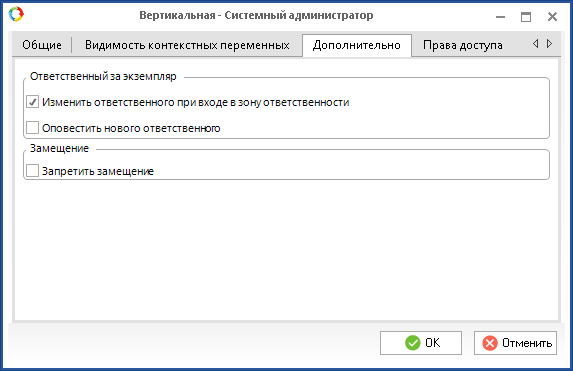Screen dimensions: 573x371
Task: Maximize the Системный администратор dialog window
Action: (526, 17)
